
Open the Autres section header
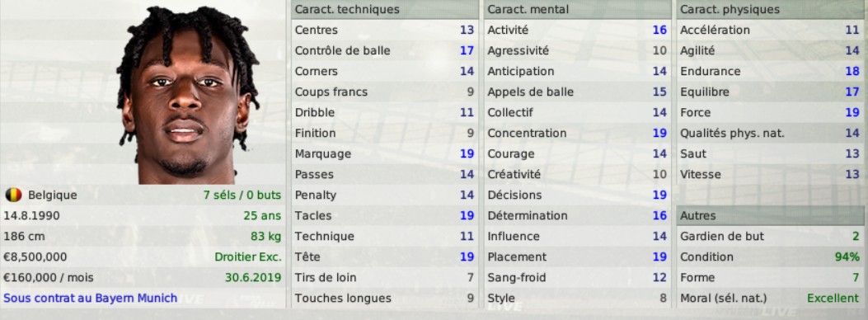click(770, 215)
